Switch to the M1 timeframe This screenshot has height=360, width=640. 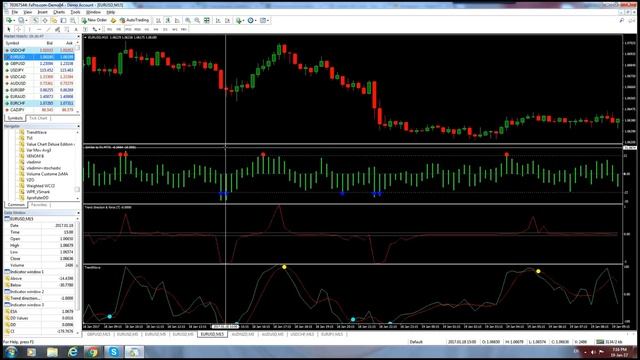[109, 29]
